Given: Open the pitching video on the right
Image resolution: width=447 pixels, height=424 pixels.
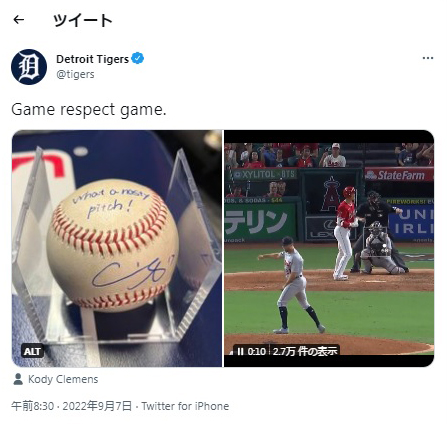Looking at the screenshot, I should pyautogui.click(x=329, y=248).
